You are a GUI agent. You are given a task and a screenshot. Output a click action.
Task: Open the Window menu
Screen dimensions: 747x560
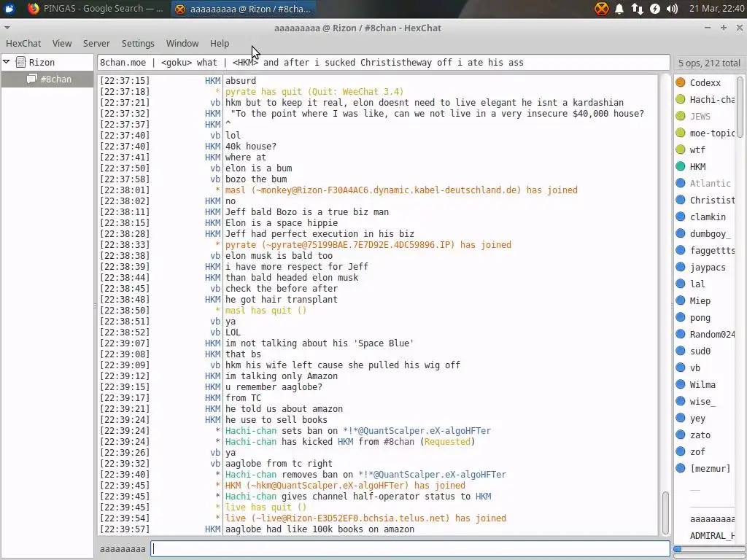[182, 43]
